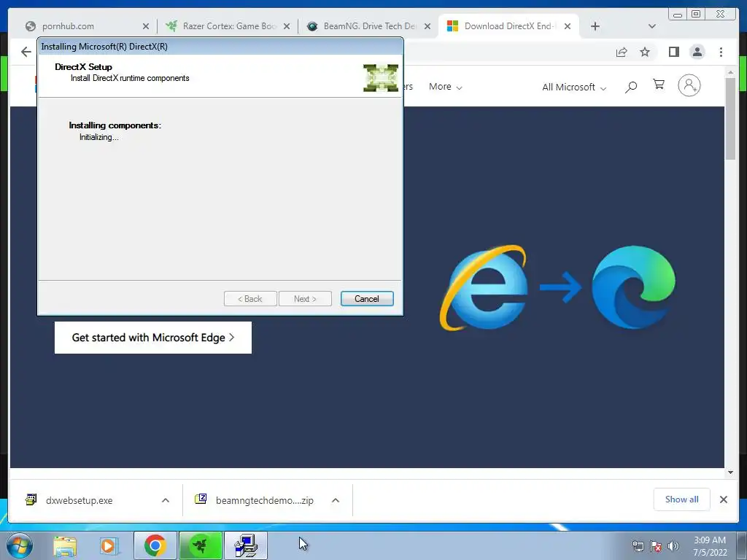Expand the More menu on Microsoft site
Viewport: 747px width, 560px height.
(x=446, y=87)
